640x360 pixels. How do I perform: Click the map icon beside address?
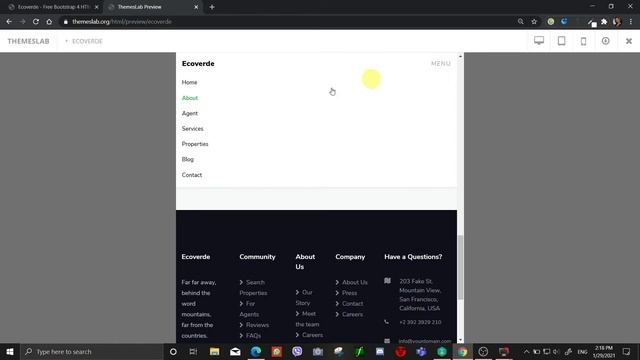point(387,281)
